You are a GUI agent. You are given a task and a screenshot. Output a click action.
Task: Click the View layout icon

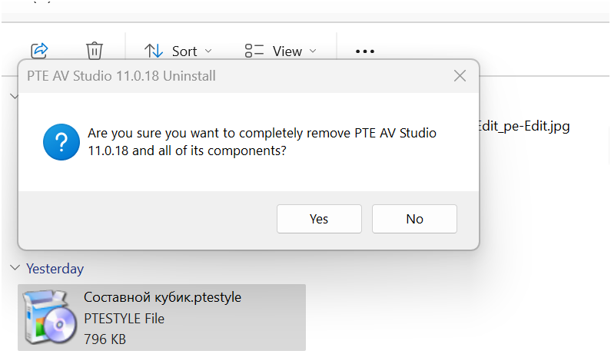[254, 51]
